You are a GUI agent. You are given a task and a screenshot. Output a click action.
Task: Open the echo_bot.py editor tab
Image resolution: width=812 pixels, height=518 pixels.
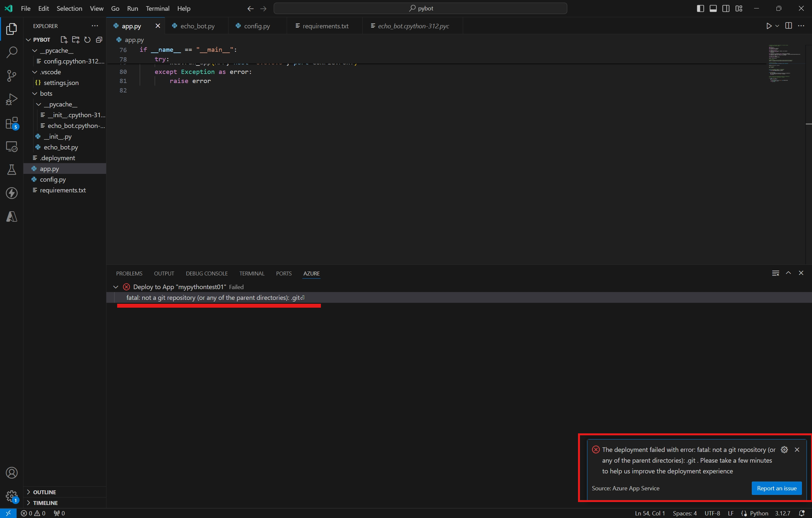pyautogui.click(x=197, y=26)
